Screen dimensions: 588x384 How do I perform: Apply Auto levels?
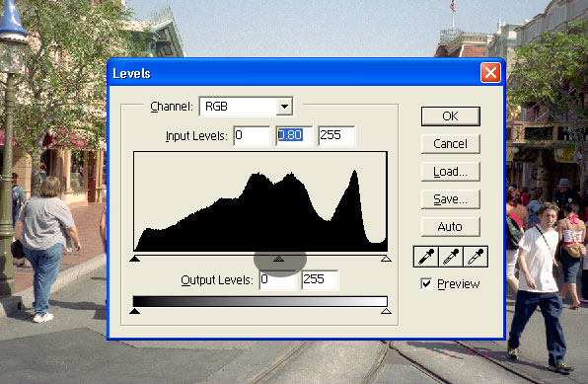tap(451, 227)
